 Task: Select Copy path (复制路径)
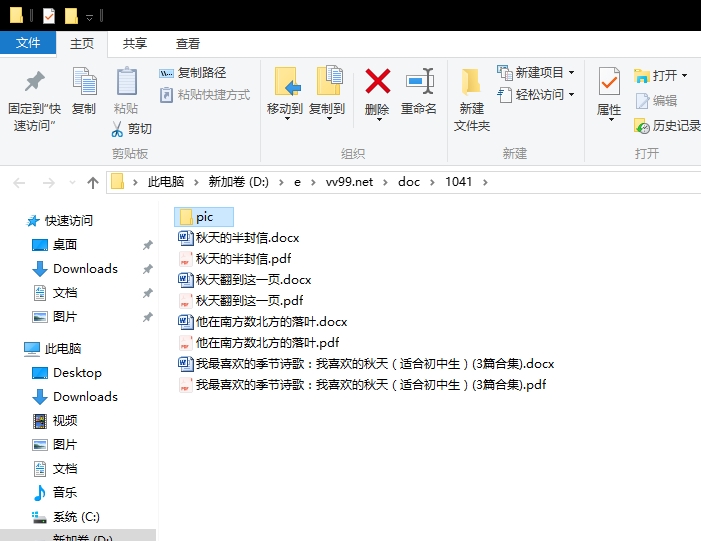[193, 73]
